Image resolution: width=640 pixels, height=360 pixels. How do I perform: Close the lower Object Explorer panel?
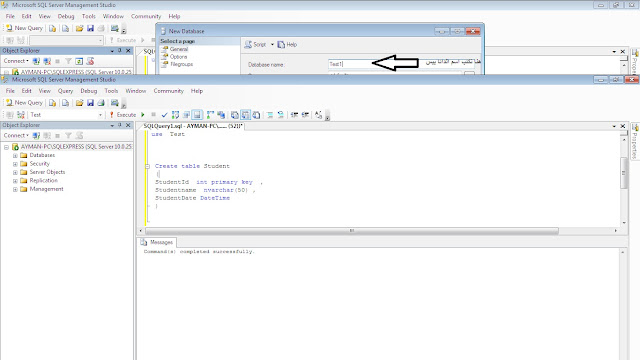[x=128, y=125]
